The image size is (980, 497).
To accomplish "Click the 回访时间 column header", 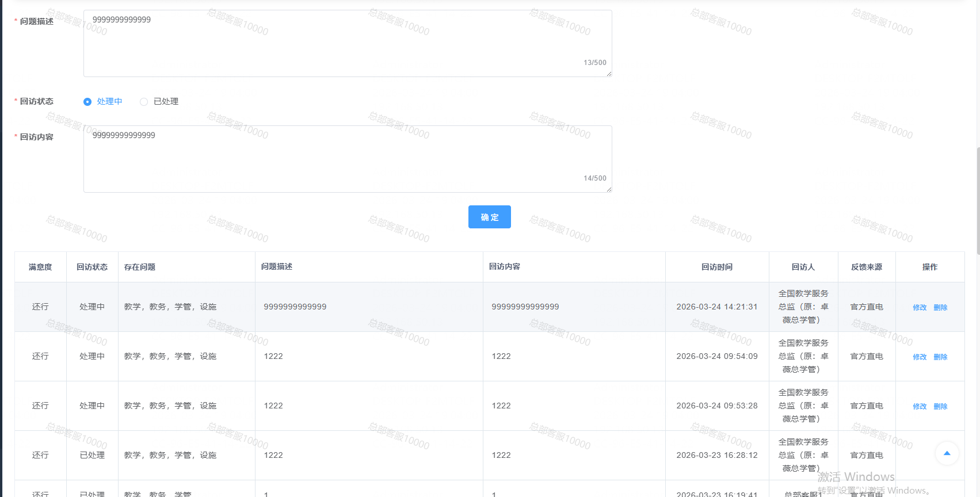I will click(x=717, y=267).
